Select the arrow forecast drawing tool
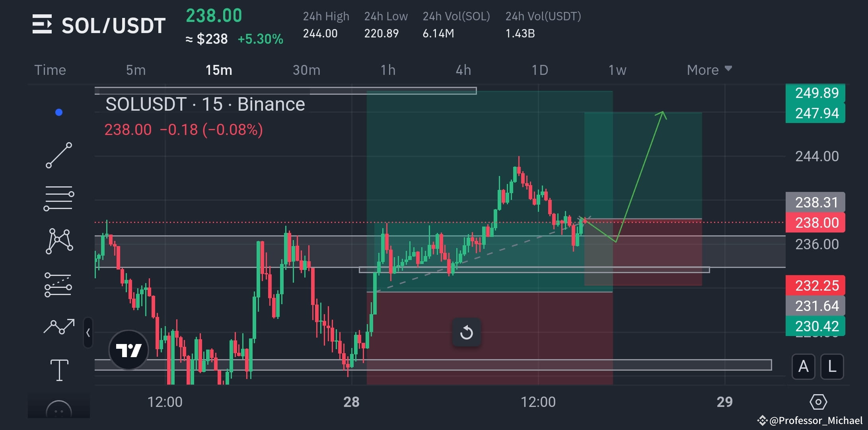This screenshot has height=430, width=868. pos(59,326)
